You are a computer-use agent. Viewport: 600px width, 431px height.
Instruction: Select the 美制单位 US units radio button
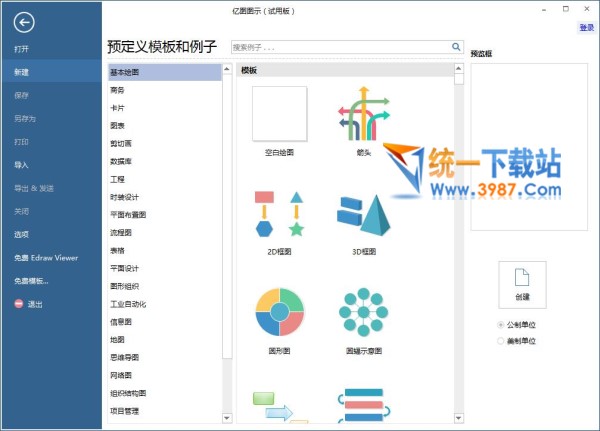[501, 341]
